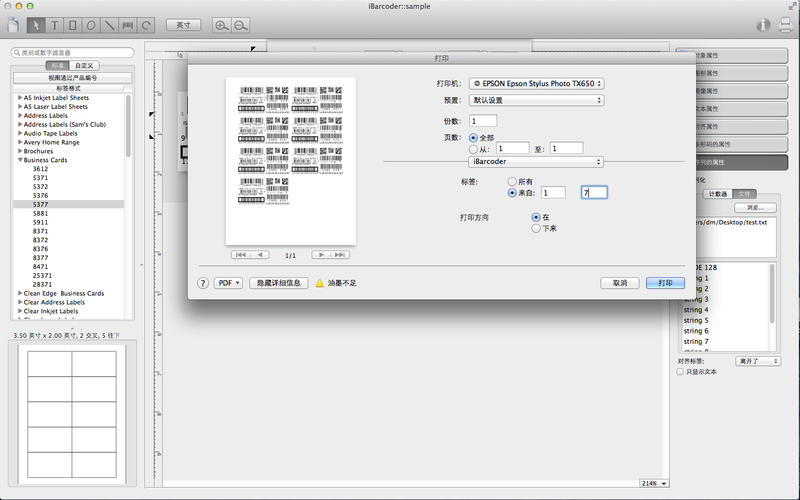
Task: Click the label sheet layout preview
Action: [72, 414]
